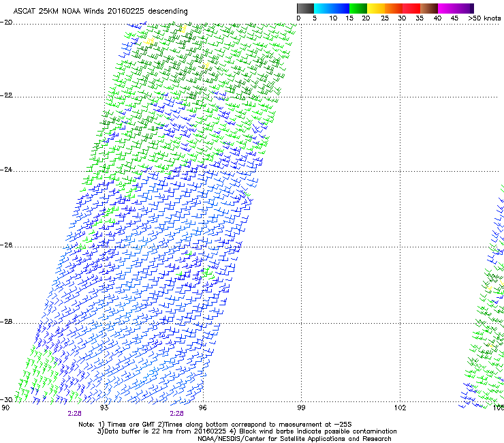Select the red 30-35 knots color bar segment

click(411, 8)
